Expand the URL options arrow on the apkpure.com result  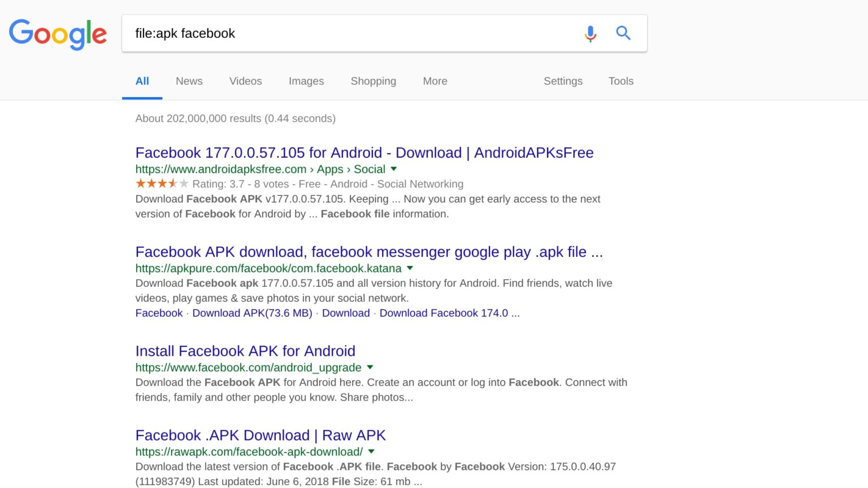[x=410, y=268]
